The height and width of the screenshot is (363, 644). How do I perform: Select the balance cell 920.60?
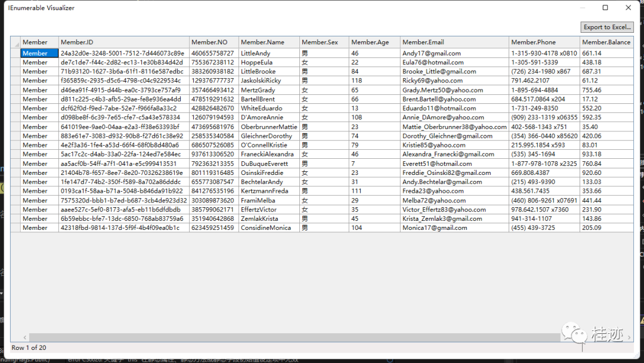click(x=606, y=173)
